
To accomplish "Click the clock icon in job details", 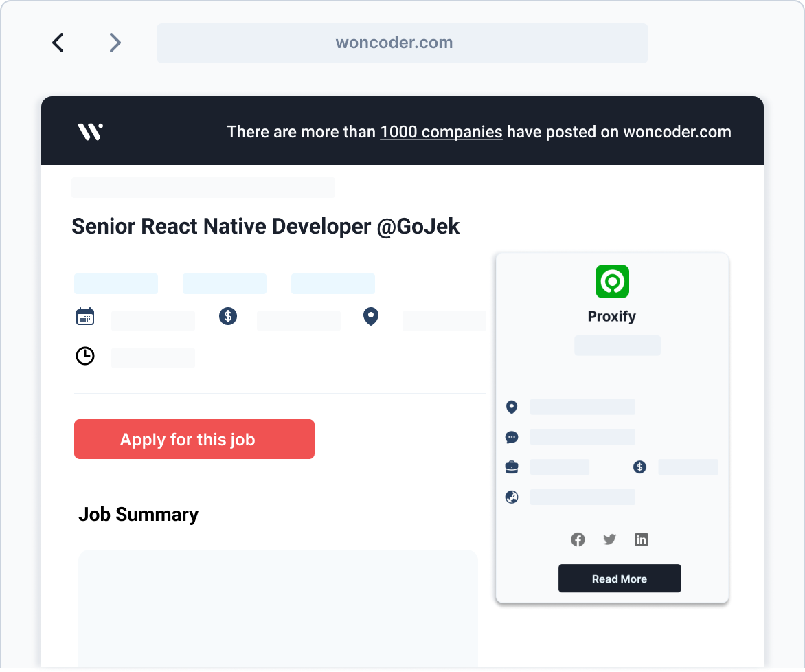I will pyautogui.click(x=85, y=356).
